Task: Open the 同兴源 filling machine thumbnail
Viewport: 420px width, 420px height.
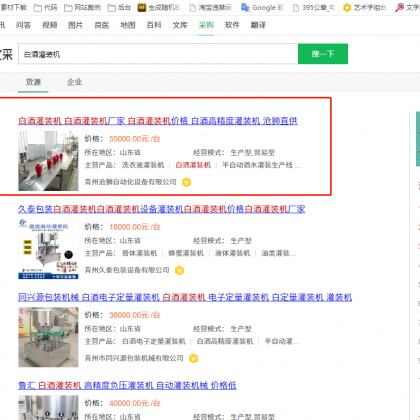Action: [48, 337]
